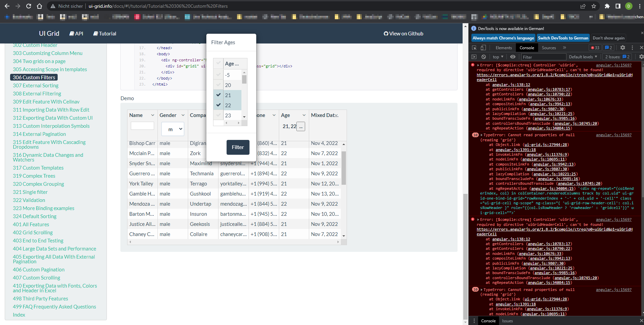Open the Chrome profile avatar

click(x=629, y=6)
